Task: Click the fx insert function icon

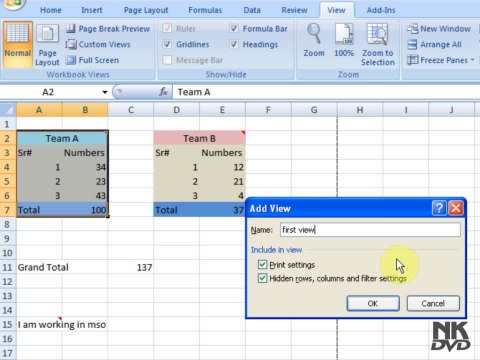Action: (163, 92)
